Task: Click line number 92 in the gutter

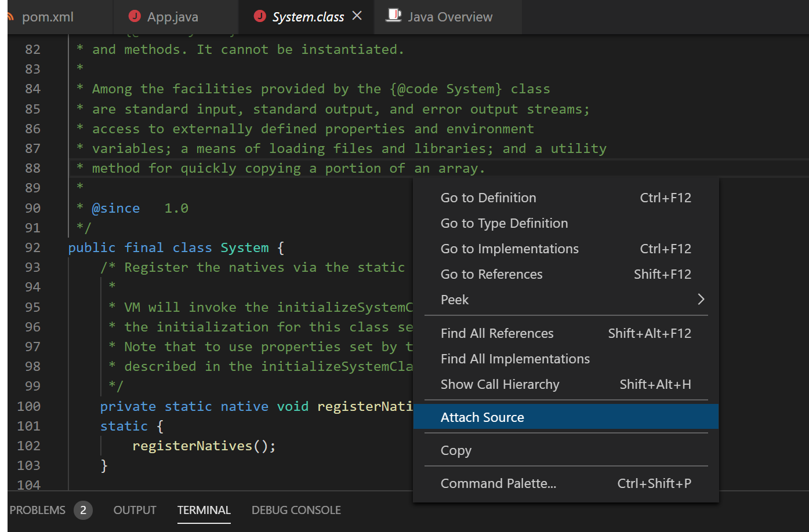Action: [33, 247]
